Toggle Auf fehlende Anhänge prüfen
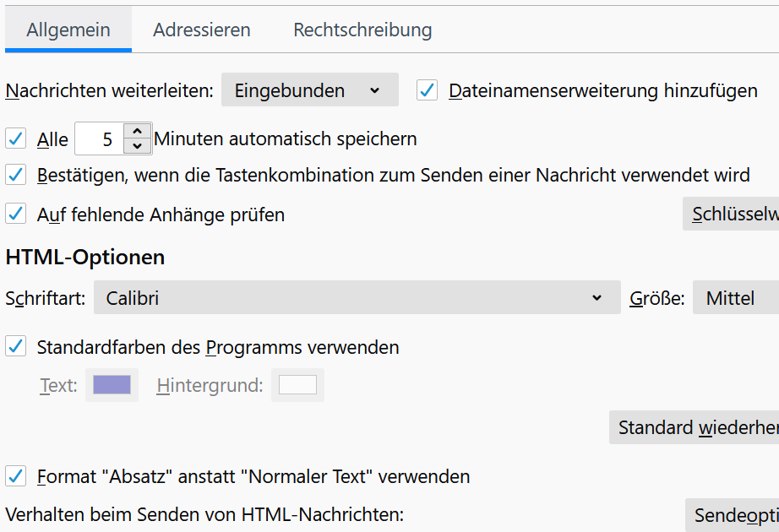The width and height of the screenshot is (779, 532). coord(16,214)
